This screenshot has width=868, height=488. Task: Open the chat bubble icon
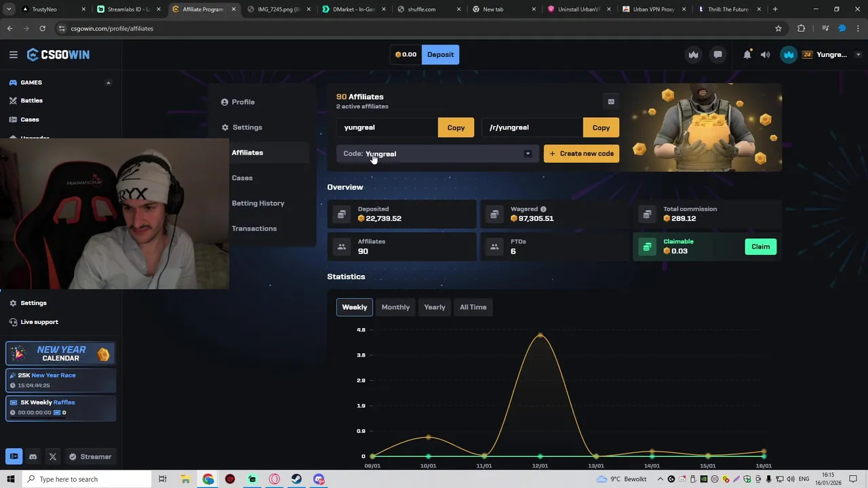click(x=717, y=55)
